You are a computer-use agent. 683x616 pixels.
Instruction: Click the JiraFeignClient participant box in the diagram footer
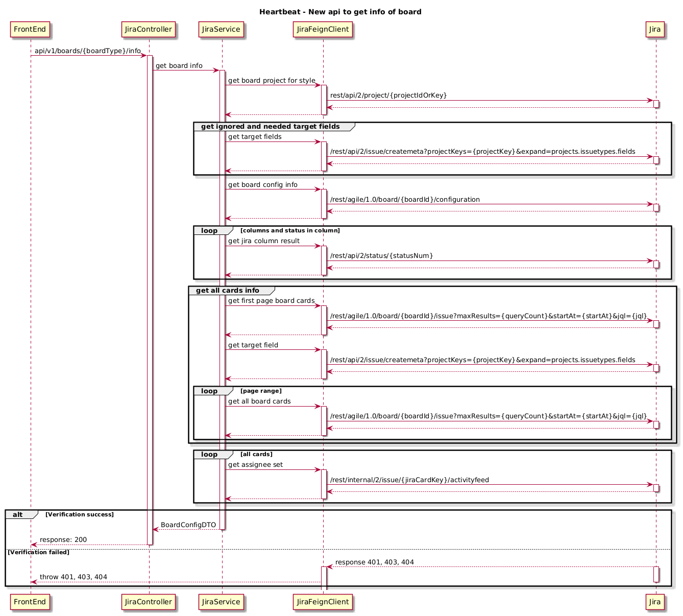pyautogui.click(x=323, y=602)
